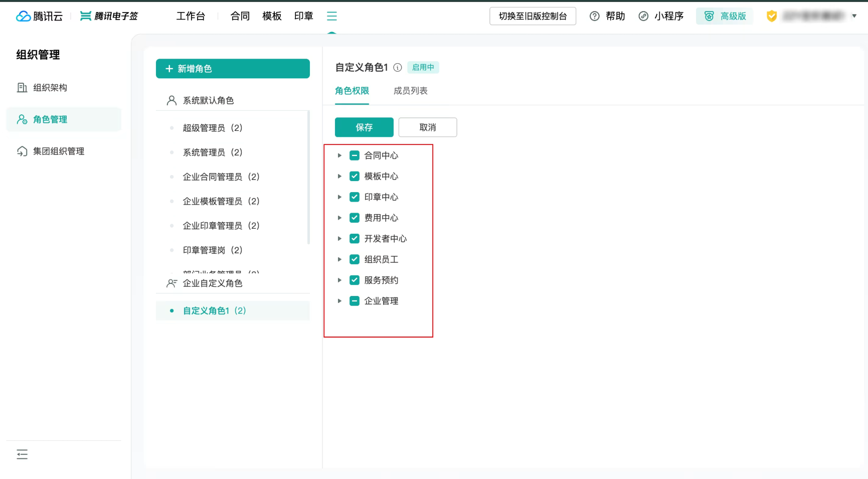Screen dimensions: 868x479
Task: Collapse sidebar with bottom-left menu icon
Action: [x=22, y=454]
